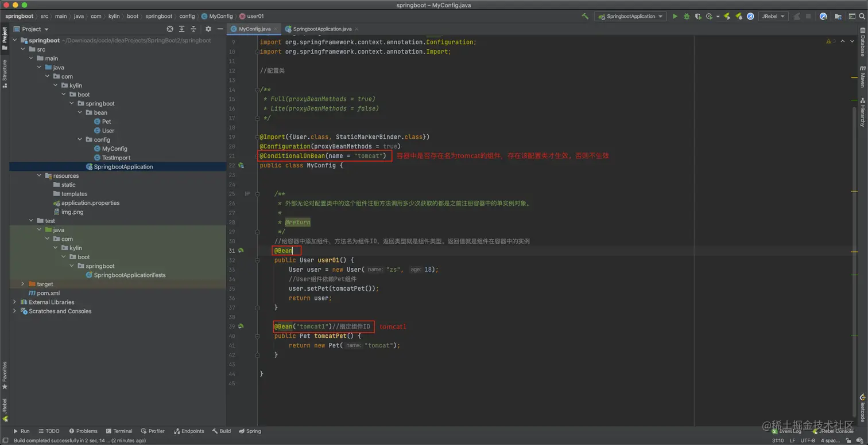Click the run-anything terminal window icon
Image resolution: width=868 pixels, height=445 pixels.
pyautogui.click(x=852, y=16)
